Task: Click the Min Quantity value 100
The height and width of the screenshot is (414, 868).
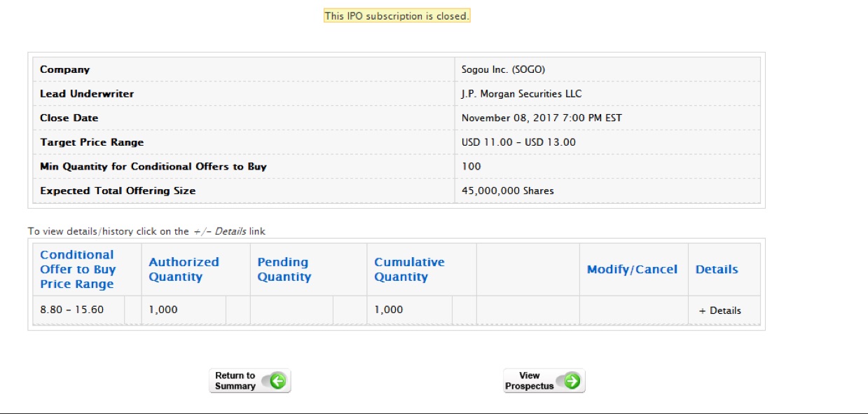Action: [x=471, y=167]
